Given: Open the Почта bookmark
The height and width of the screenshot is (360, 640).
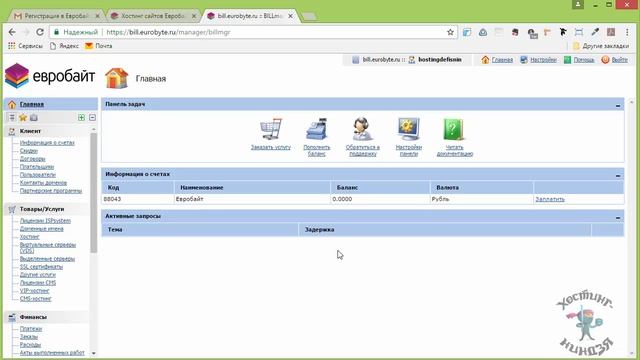Looking at the screenshot, I should 98,46.
